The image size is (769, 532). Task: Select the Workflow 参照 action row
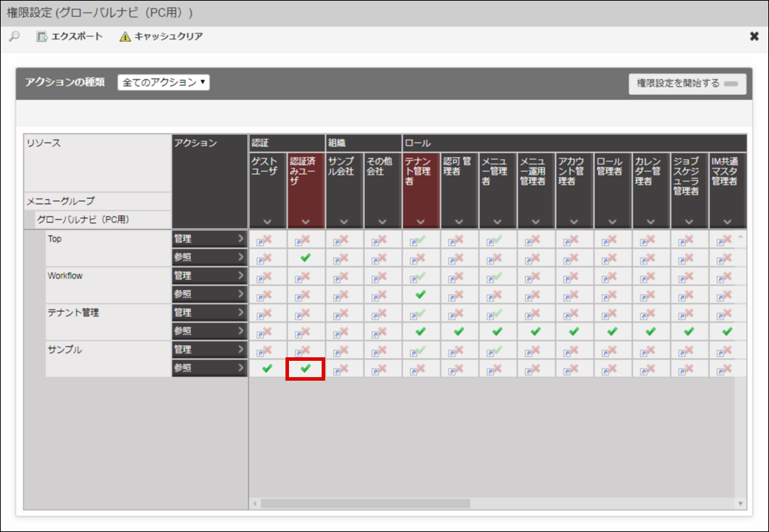coord(209,294)
